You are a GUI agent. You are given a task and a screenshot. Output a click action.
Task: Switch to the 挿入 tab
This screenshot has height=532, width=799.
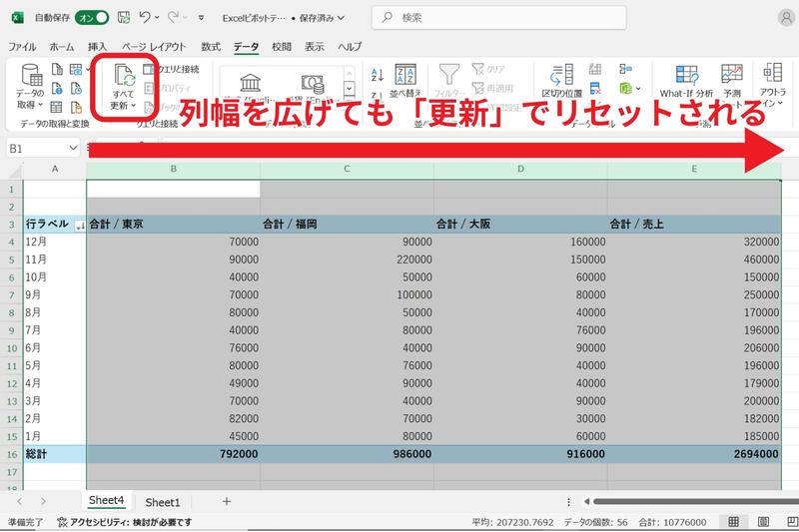click(x=97, y=47)
